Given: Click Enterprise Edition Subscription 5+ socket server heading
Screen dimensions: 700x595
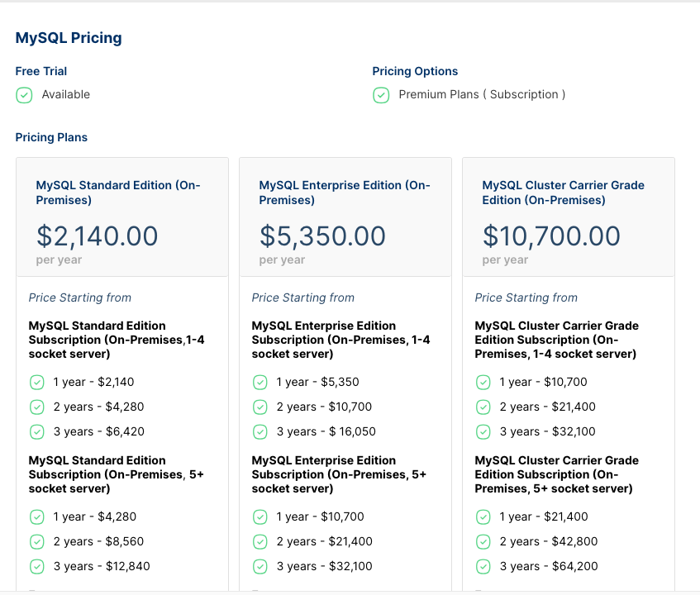Looking at the screenshot, I should coord(339,474).
